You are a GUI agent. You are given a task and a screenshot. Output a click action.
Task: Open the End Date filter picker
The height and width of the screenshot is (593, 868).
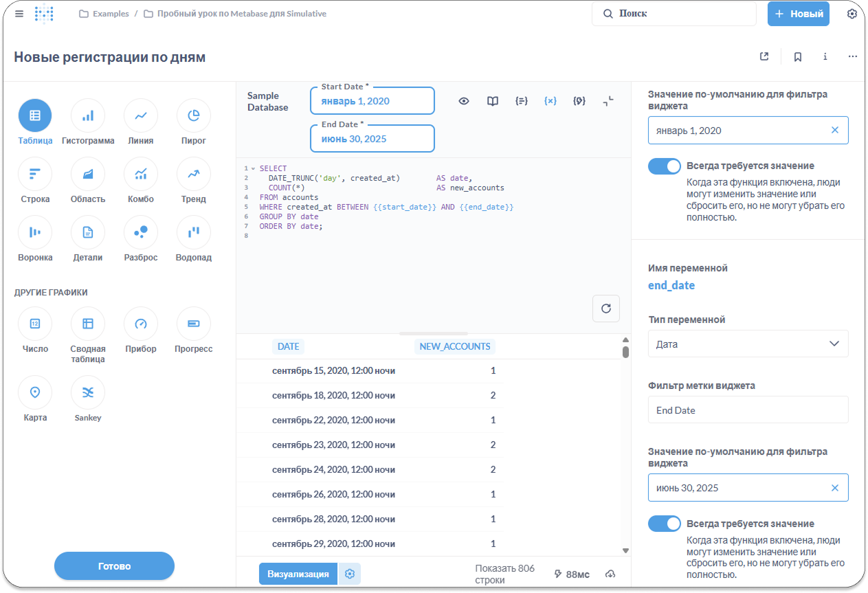(372, 139)
